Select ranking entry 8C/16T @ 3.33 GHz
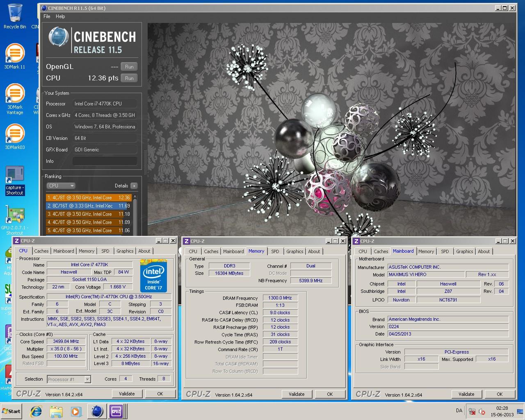This screenshot has height=420, width=525. (89, 206)
